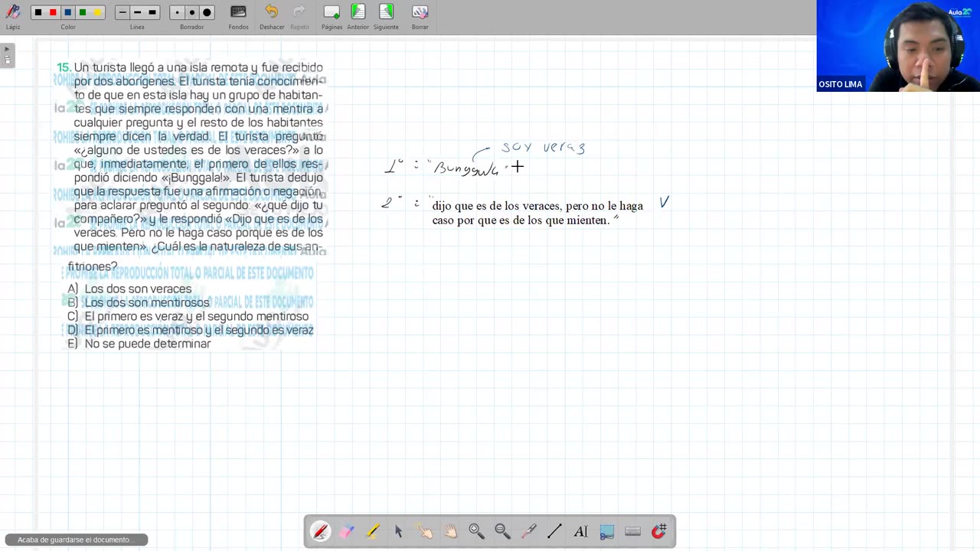The width and height of the screenshot is (980, 551).
Task: Select the medium eraser size
Action: pos(192,12)
